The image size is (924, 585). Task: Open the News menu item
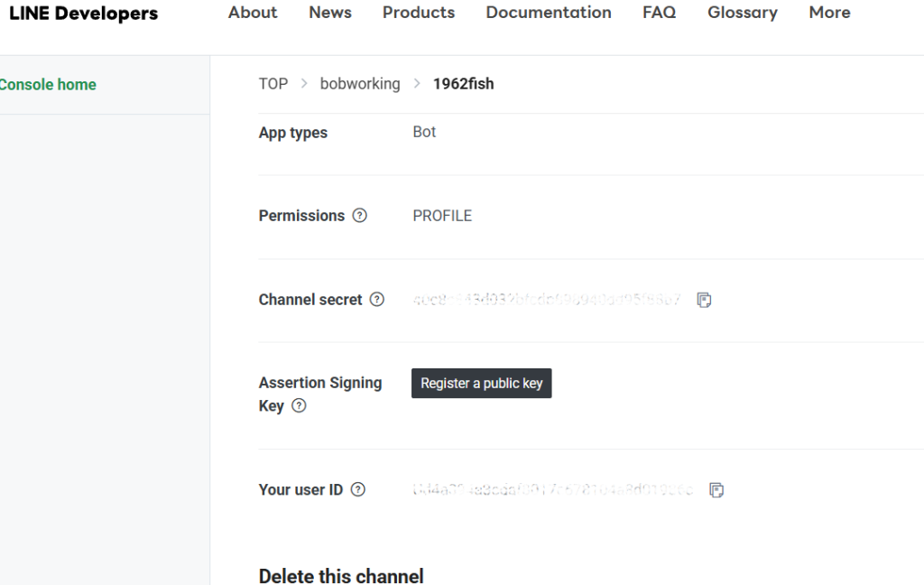[x=330, y=13]
